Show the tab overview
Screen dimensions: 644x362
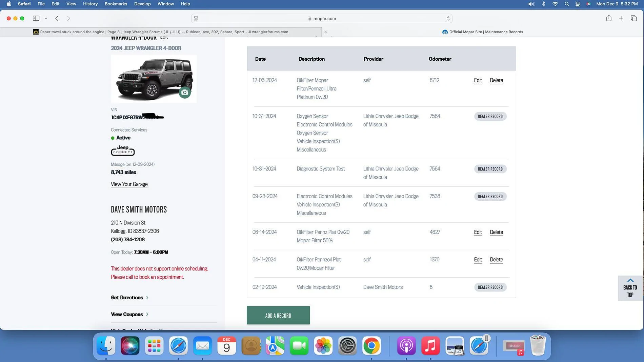point(633,18)
